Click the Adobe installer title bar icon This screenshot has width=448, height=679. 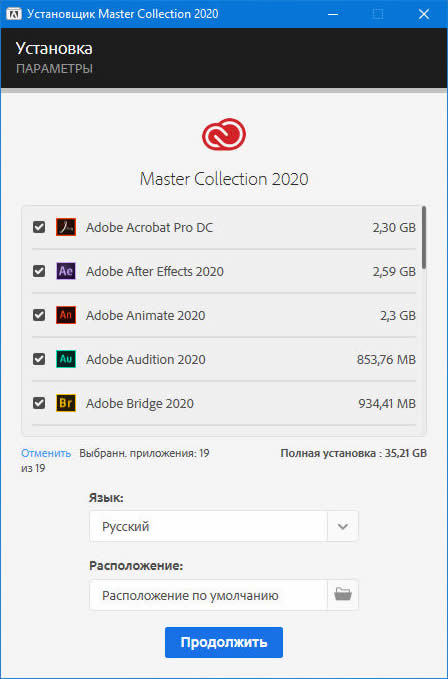click(14, 14)
